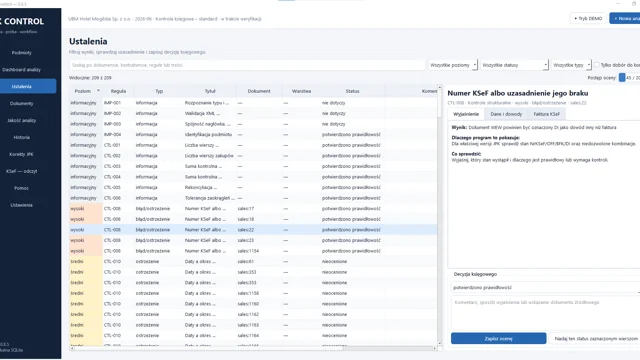Select the IMP-001 finding row

coord(253,103)
